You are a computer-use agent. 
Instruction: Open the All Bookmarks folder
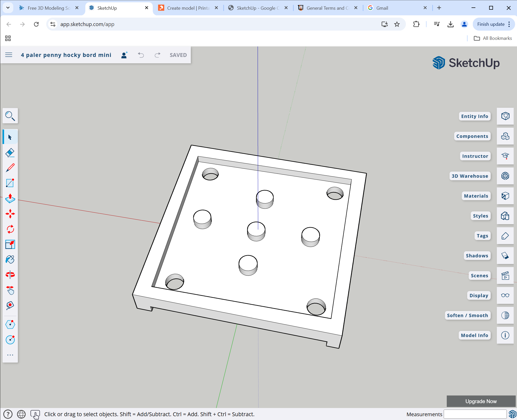(493, 38)
